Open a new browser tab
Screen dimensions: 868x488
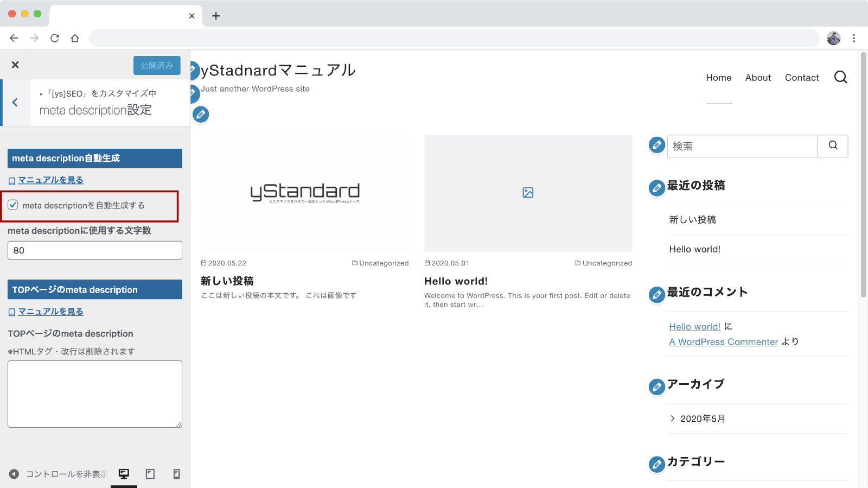216,16
